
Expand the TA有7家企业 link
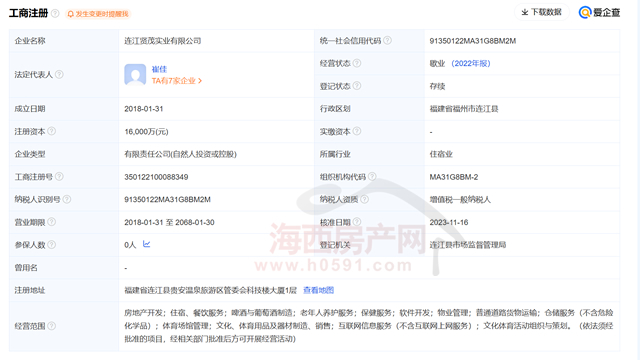point(177,81)
